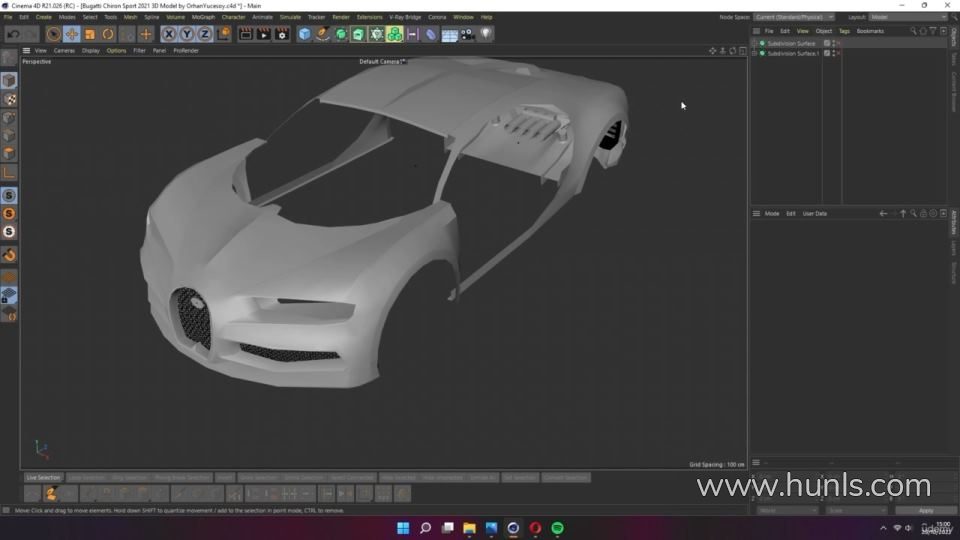Expand the first Subdivision Surface object
The width and height of the screenshot is (960, 540).
[755, 43]
